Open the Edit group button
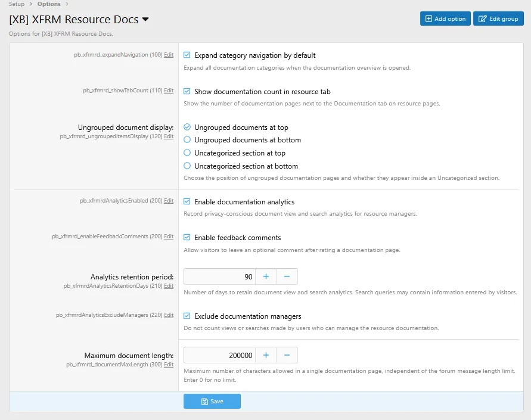 [x=498, y=18]
